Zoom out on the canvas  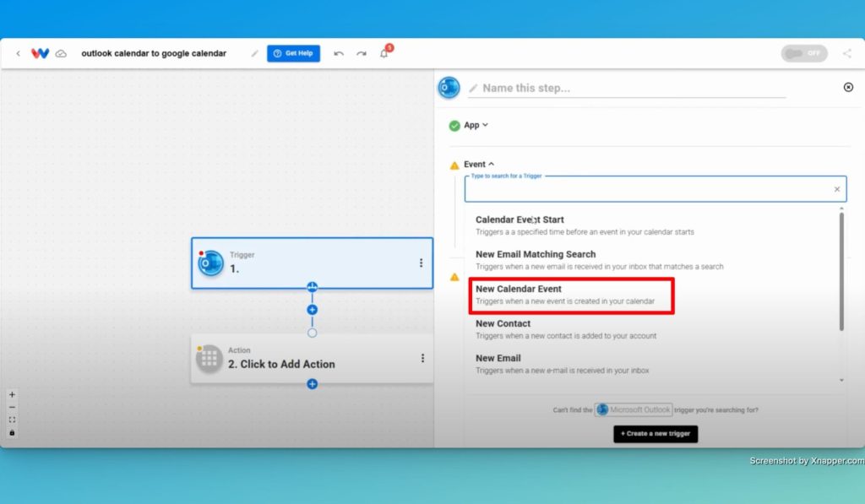click(x=12, y=408)
